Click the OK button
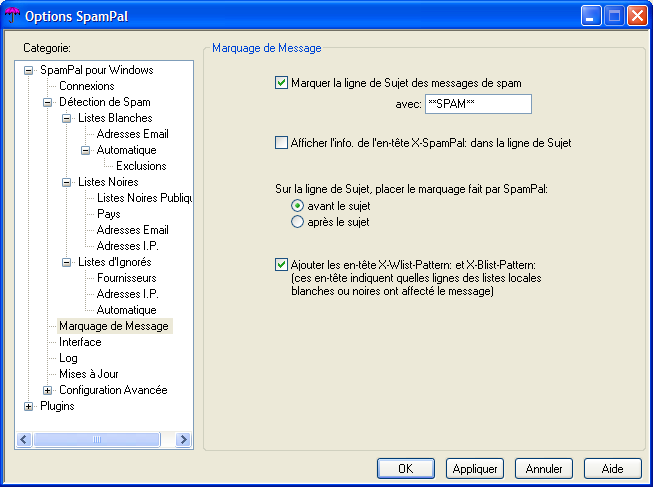The width and height of the screenshot is (653, 487). [406, 469]
